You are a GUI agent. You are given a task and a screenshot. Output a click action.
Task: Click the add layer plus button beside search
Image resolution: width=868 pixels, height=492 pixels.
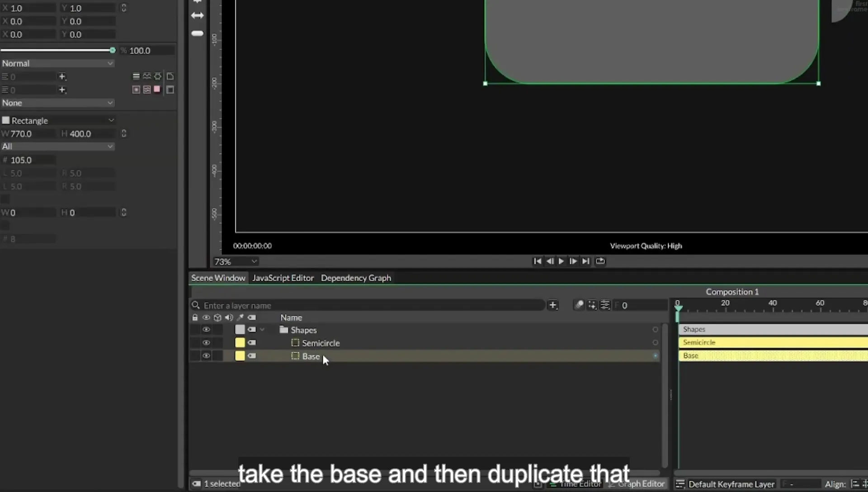553,305
